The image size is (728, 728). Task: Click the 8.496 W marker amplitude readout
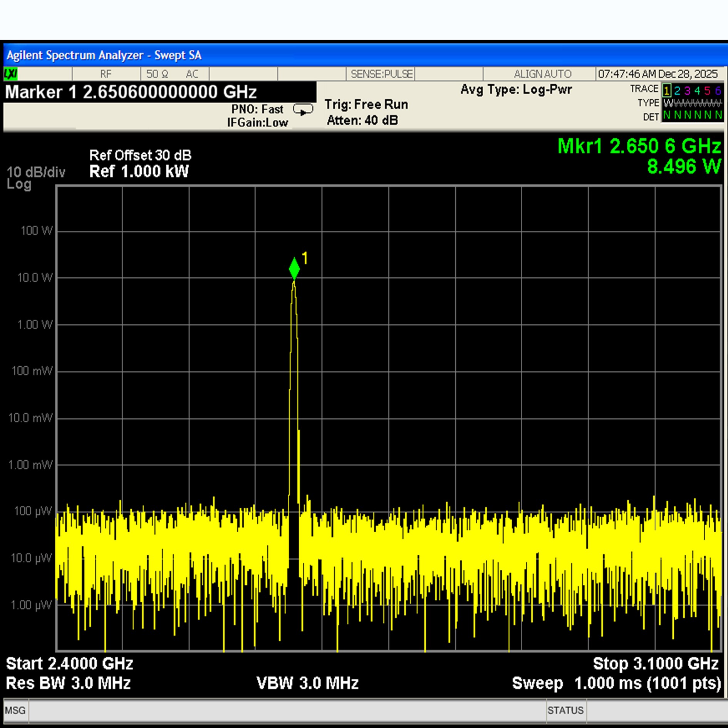pos(684,167)
